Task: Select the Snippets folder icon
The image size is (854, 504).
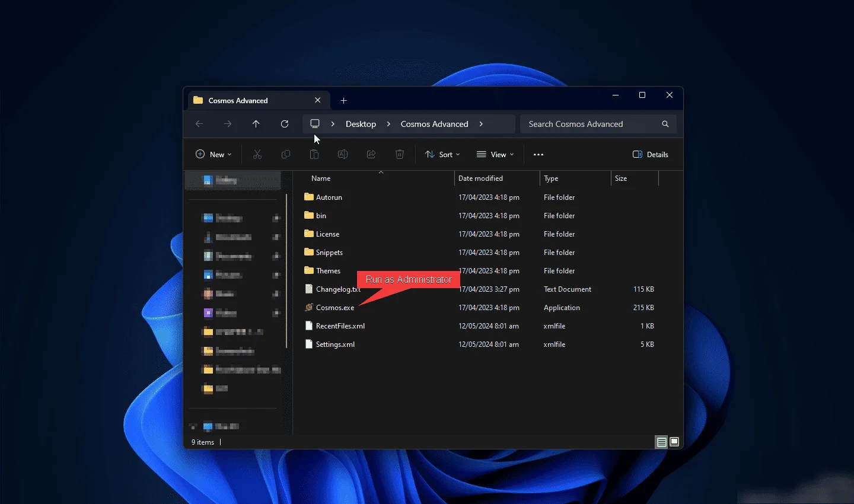Action: coord(308,252)
